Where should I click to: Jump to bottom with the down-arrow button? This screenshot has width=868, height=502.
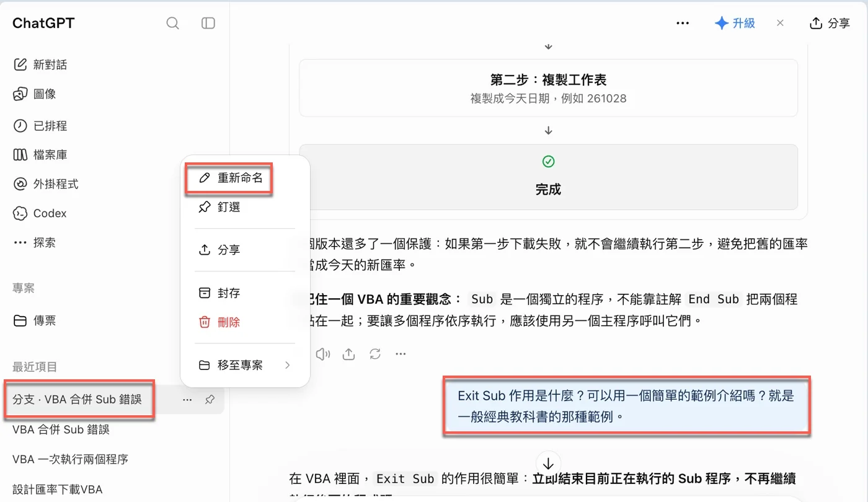[548, 464]
